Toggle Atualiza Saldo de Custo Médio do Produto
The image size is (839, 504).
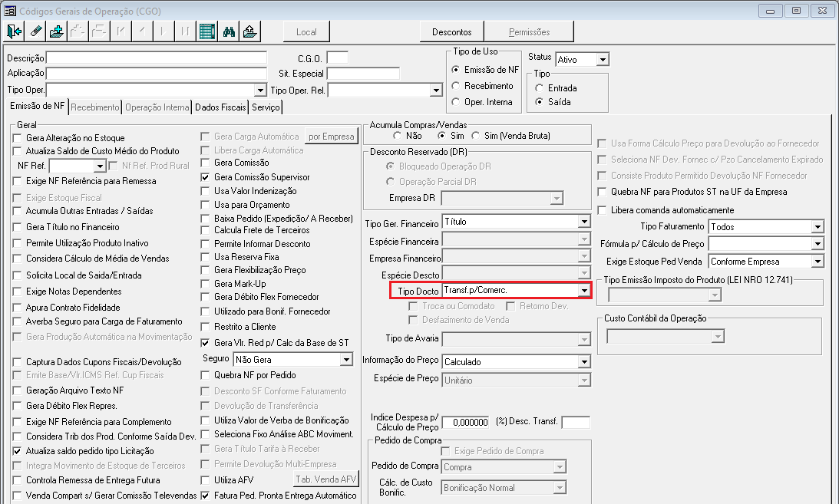pos(17,151)
